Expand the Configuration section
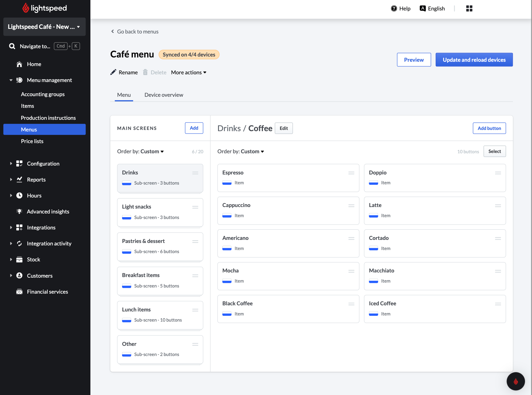 [11, 164]
